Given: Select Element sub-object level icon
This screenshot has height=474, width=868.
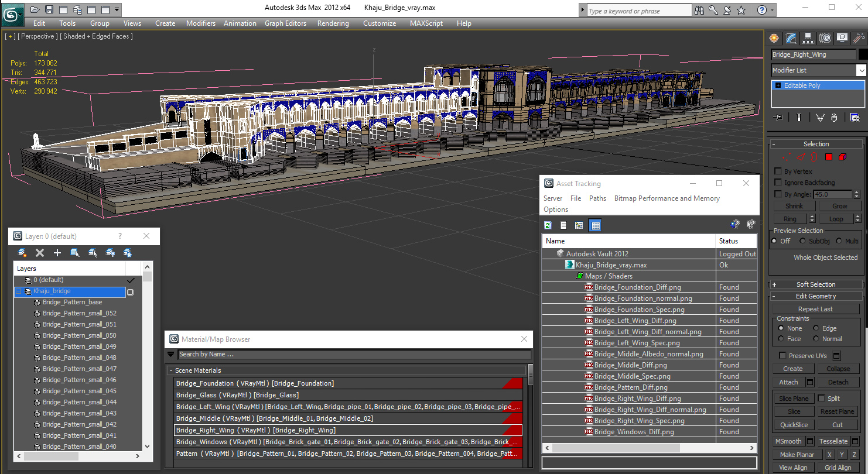Looking at the screenshot, I should click(x=842, y=157).
